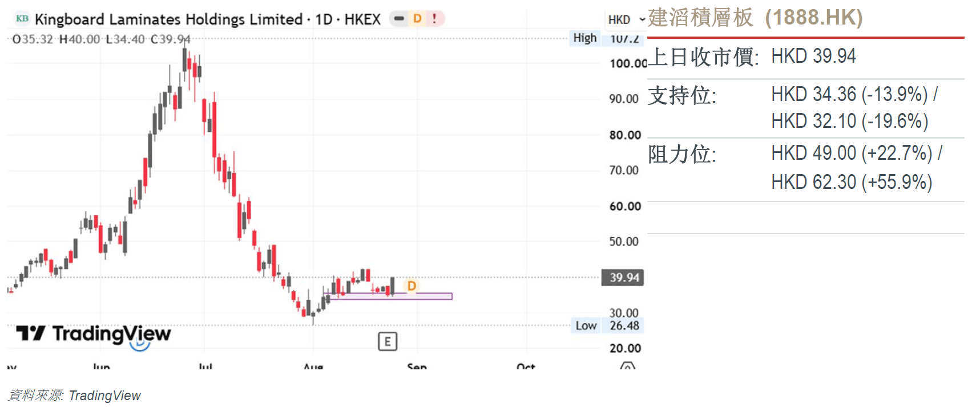Viewport: 980px width, 415px height.
Task: Click the 支持位 label
Action: (682, 95)
